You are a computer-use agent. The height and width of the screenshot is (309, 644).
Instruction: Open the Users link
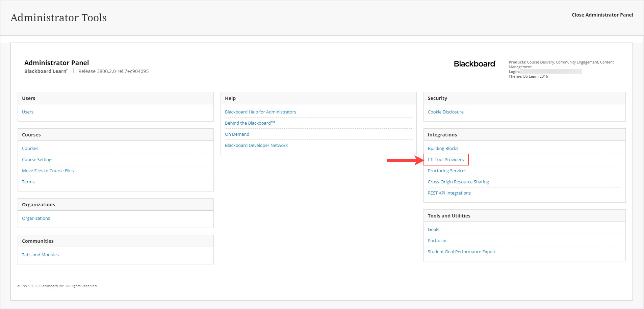[x=28, y=112]
